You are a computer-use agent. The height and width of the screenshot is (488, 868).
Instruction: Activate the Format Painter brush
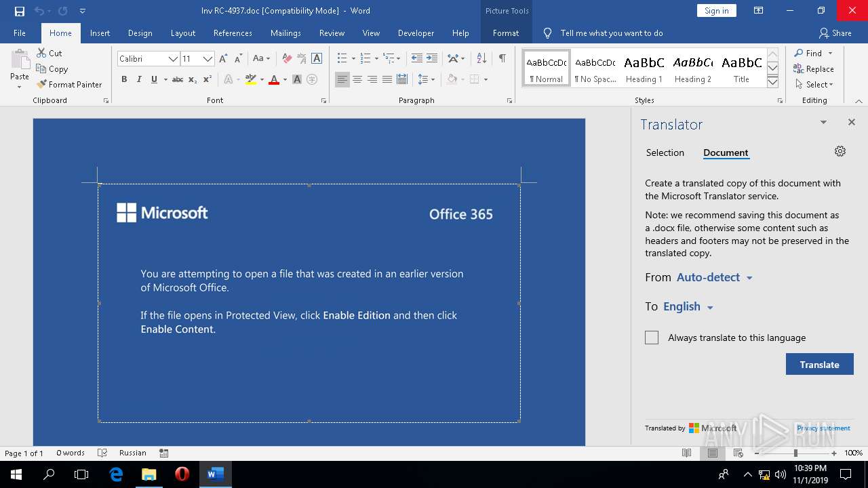[x=41, y=84]
